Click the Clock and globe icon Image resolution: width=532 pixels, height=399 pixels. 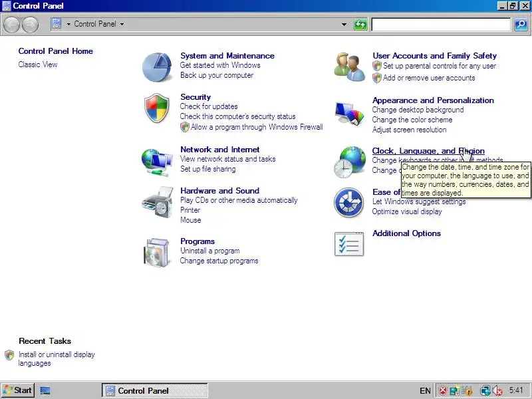349,162
